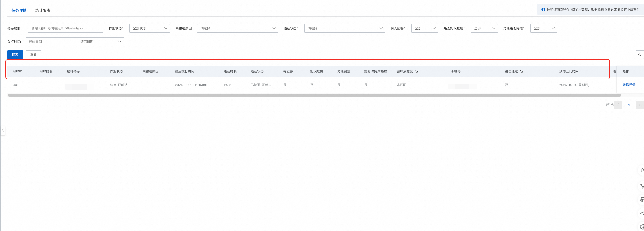
Task: Click the 未匹配 satisfaction cell
Action: 401,85
